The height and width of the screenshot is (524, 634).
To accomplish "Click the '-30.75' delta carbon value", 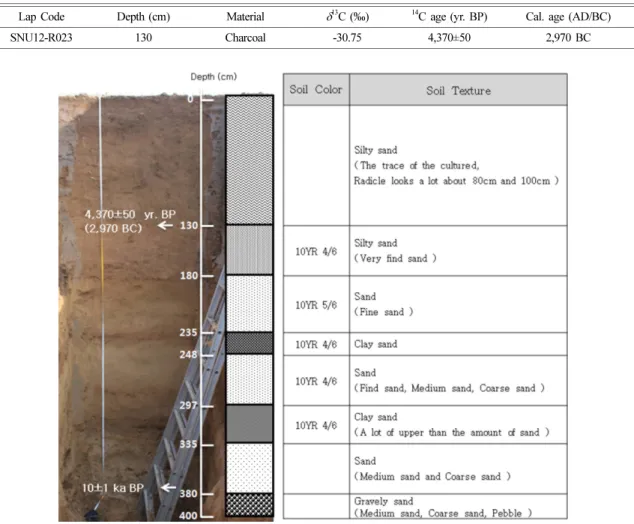I will tap(347, 38).
